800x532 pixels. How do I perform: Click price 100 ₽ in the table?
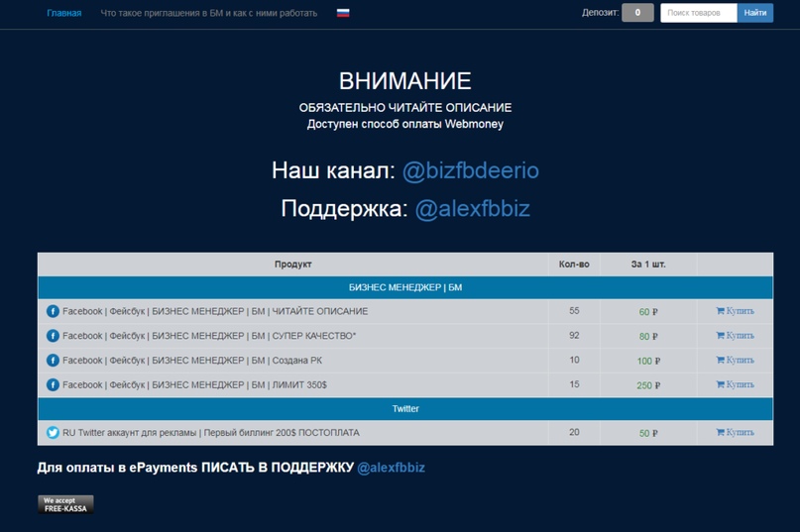tap(648, 361)
